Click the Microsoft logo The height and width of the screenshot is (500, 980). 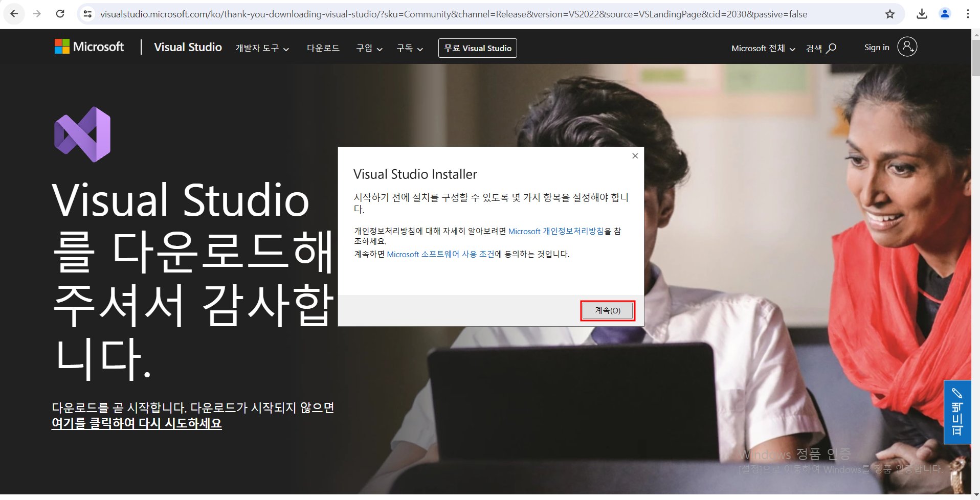pyautogui.click(x=89, y=47)
